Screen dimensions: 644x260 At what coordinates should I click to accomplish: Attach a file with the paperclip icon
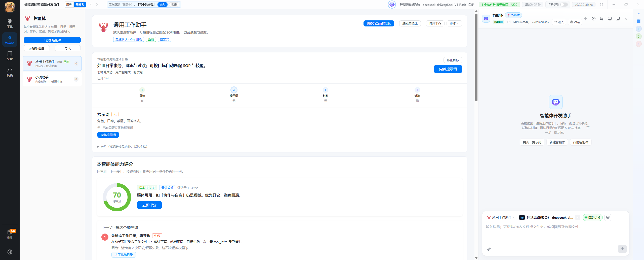click(489, 249)
